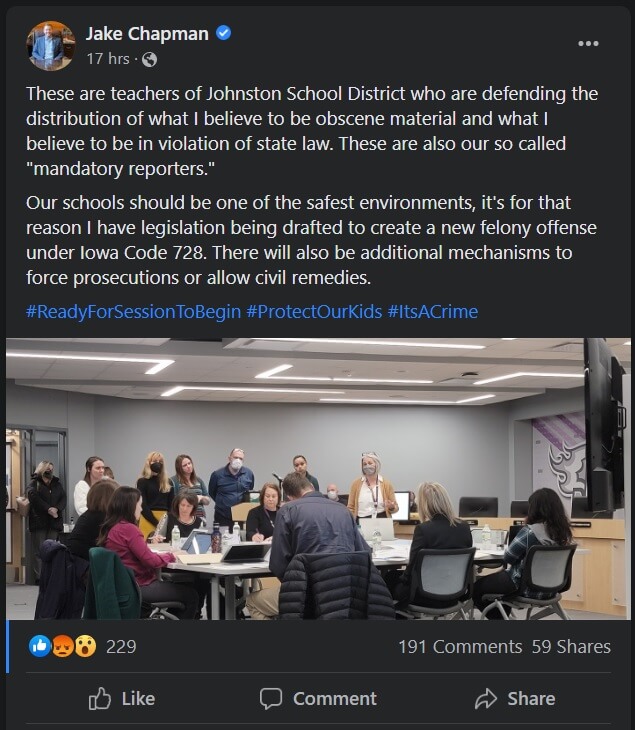The height and width of the screenshot is (730, 635).
Task: Open the school board meeting photo
Action: point(317,478)
